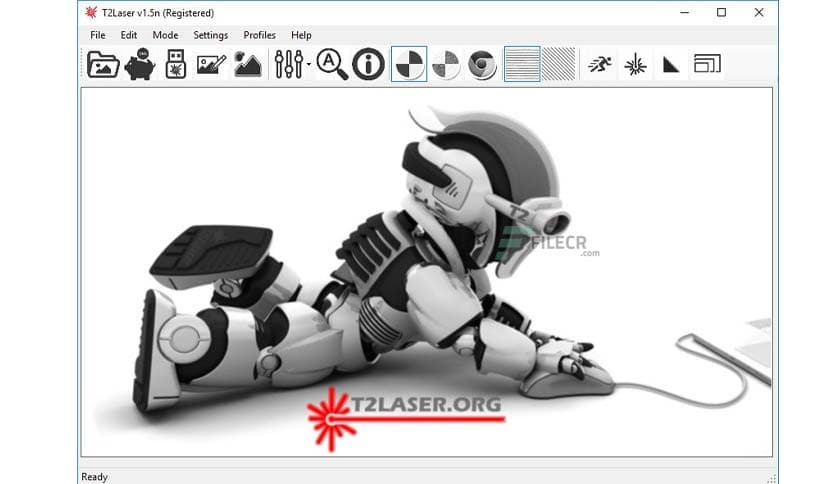Click the mountain picture icon
This screenshot has height=484, width=836.
coord(247,64)
